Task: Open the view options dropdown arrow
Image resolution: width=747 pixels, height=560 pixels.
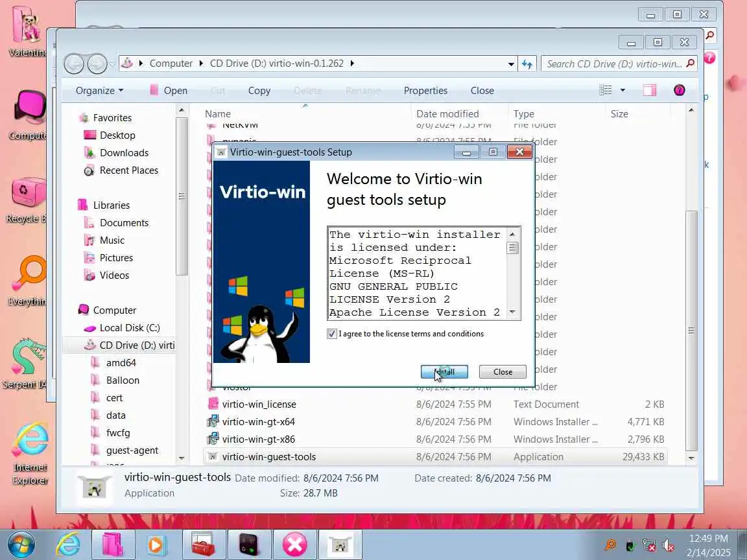Action: (x=622, y=90)
